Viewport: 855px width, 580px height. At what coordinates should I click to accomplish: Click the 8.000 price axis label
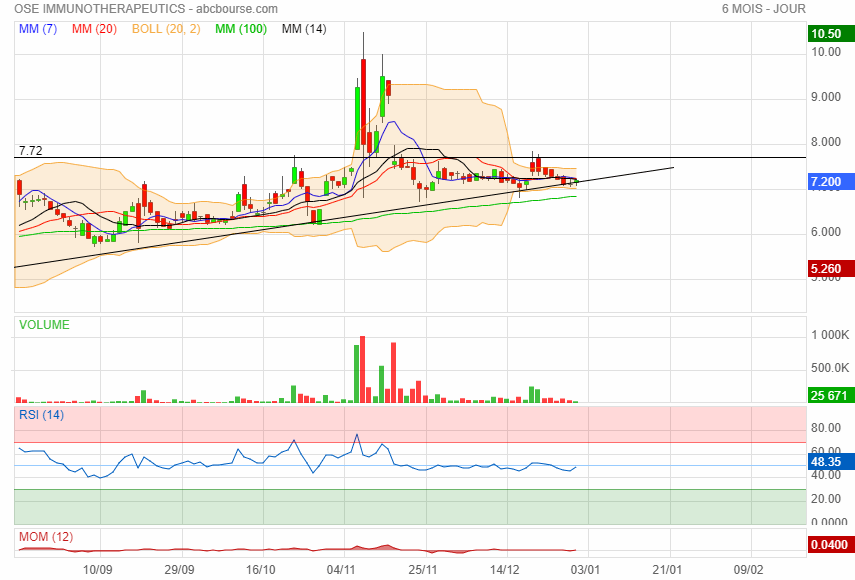pos(826,142)
